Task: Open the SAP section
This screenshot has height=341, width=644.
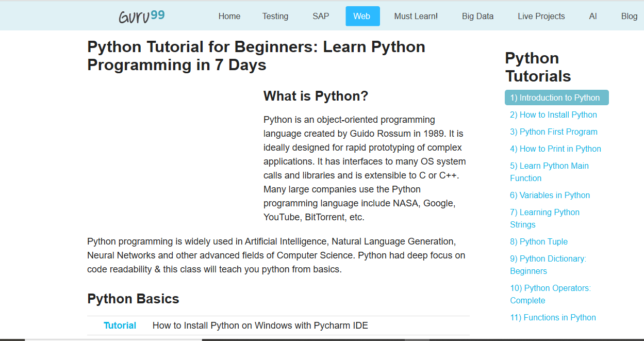Action: click(x=320, y=16)
